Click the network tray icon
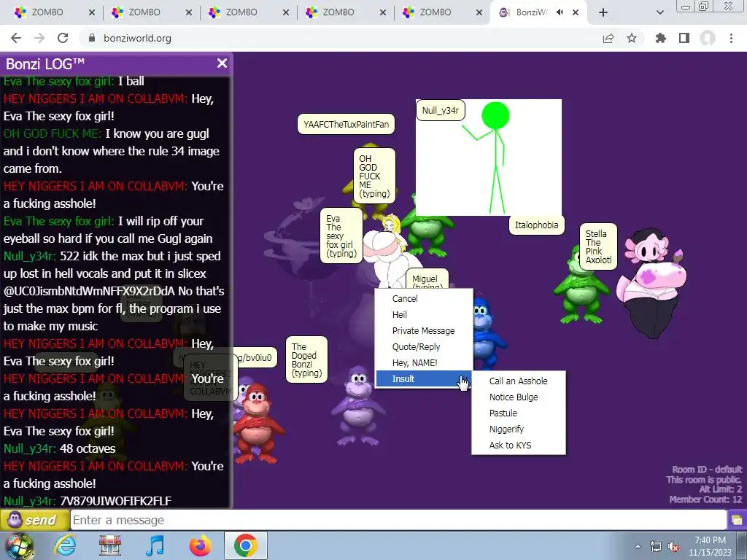The height and width of the screenshot is (560, 747). click(x=656, y=547)
